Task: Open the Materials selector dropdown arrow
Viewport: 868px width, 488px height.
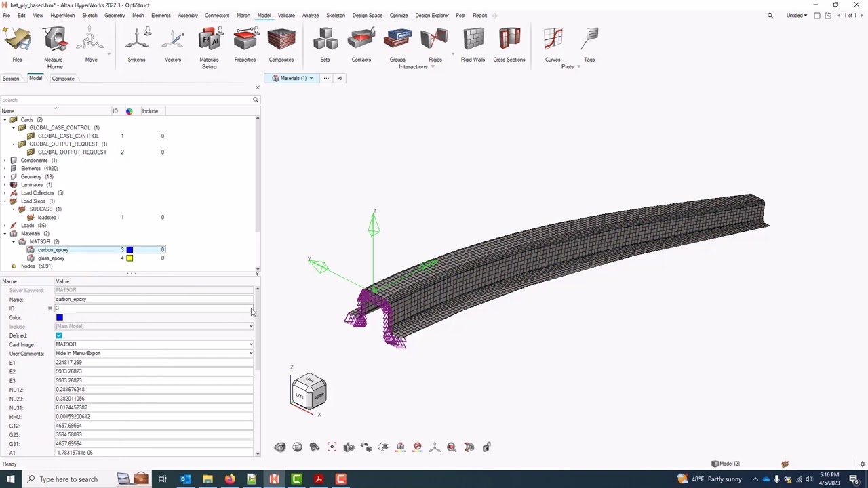Action: (311, 78)
